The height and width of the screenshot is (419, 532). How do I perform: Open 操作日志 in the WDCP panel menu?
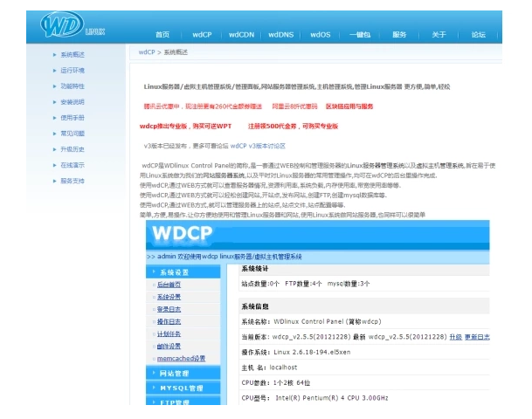(x=169, y=321)
